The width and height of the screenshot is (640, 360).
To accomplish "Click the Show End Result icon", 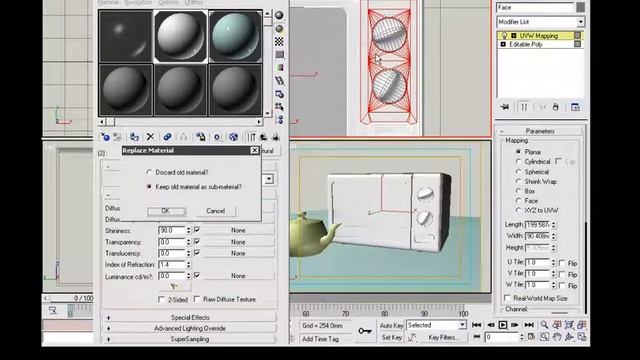I will pos(251,137).
